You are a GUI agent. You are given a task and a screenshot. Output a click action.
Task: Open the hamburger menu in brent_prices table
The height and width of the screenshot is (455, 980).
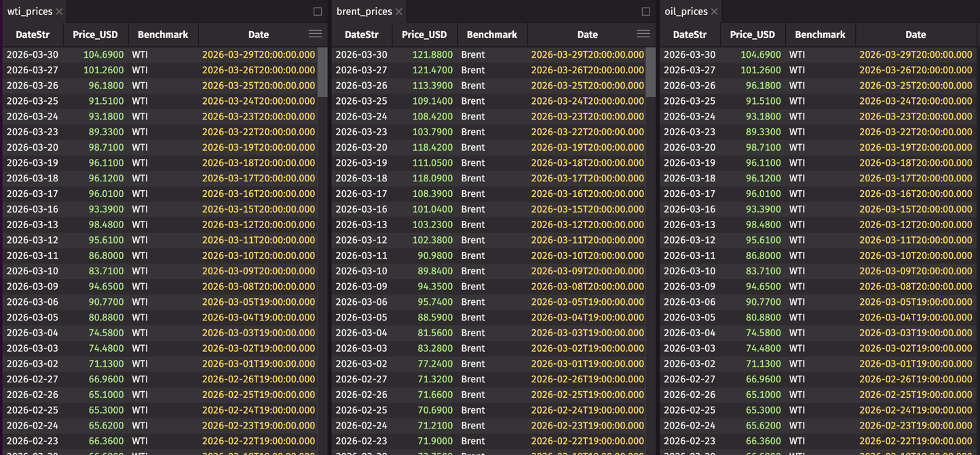(x=643, y=34)
